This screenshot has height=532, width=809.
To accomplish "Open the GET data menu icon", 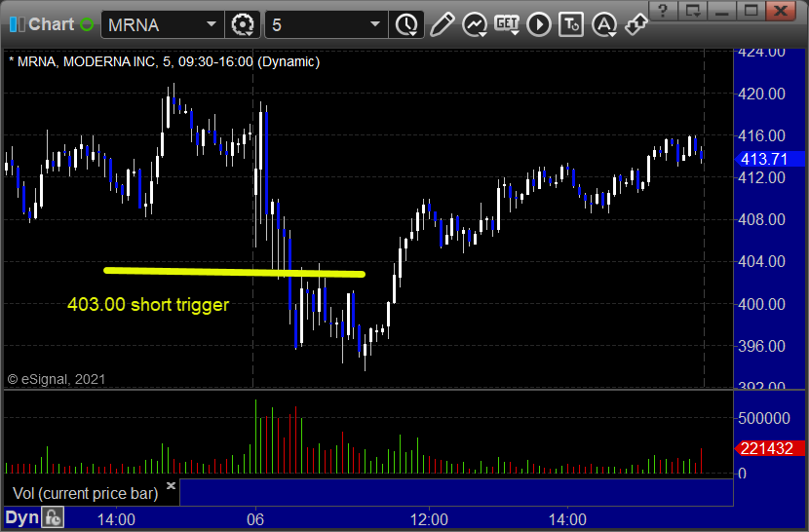I will click(x=507, y=23).
